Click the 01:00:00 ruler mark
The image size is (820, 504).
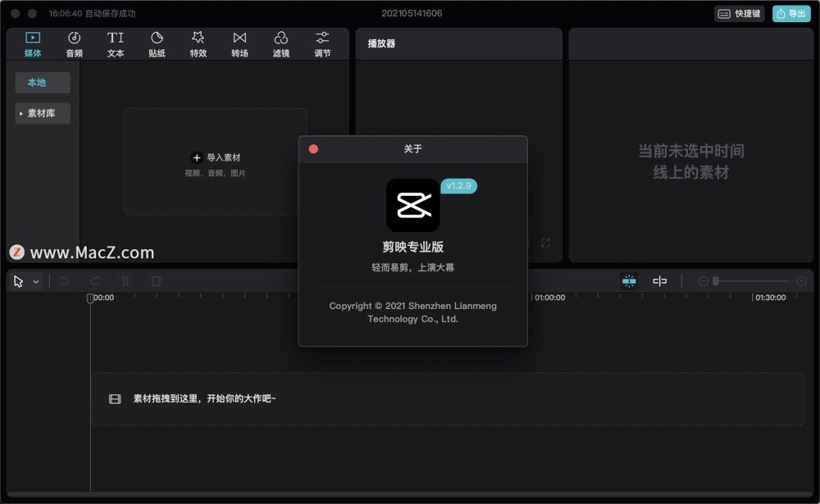[x=549, y=297]
